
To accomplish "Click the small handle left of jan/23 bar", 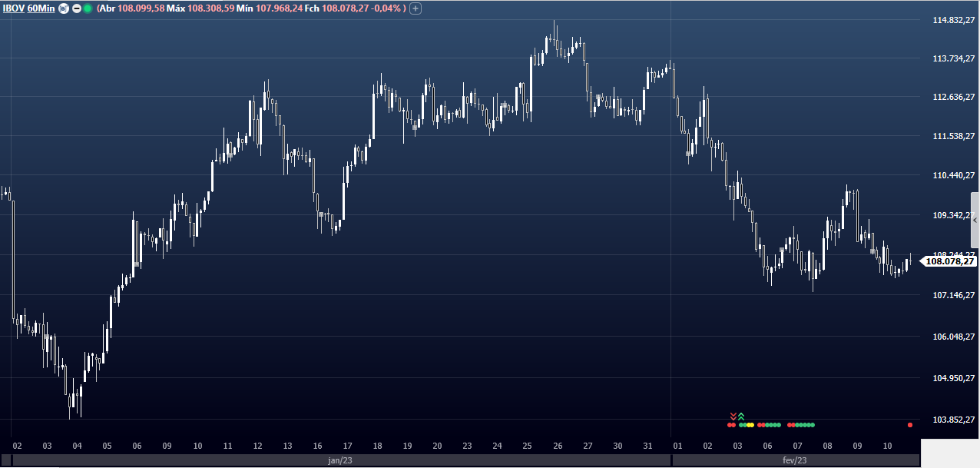I will 7,460.
